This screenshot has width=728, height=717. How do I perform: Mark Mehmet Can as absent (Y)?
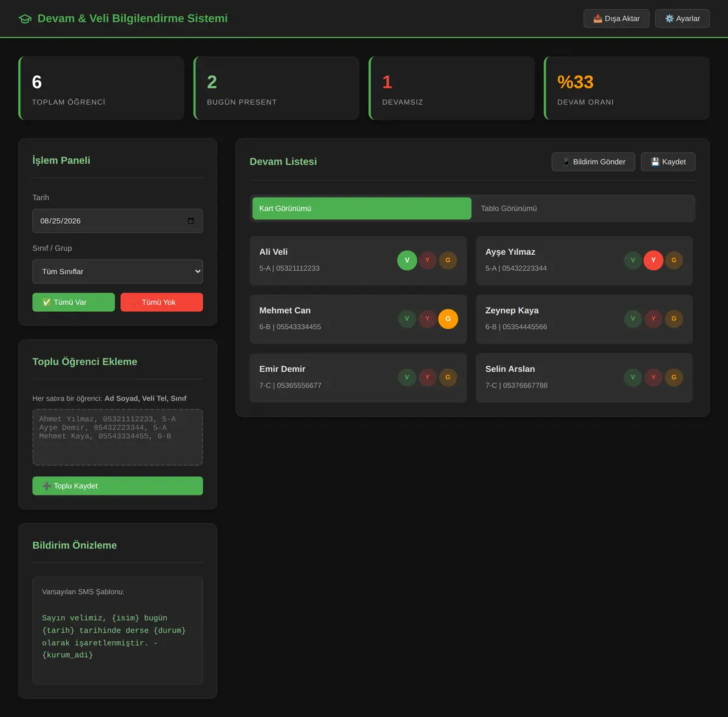pyautogui.click(x=428, y=318)
